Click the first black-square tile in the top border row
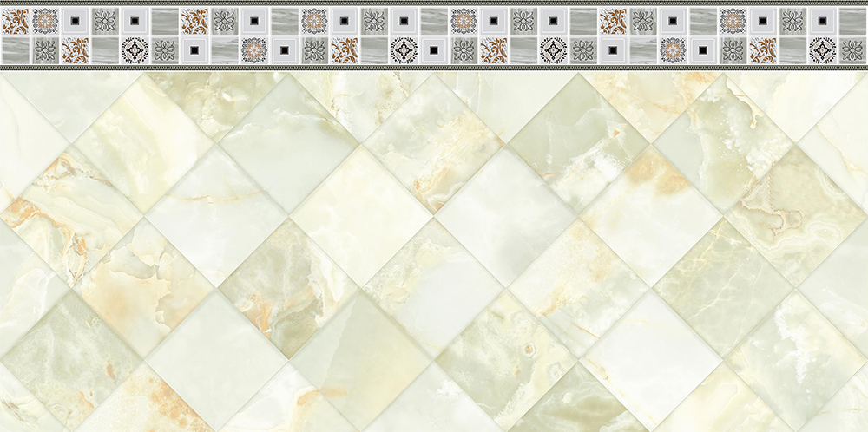The image size is (868, 432). click(75, 21)
